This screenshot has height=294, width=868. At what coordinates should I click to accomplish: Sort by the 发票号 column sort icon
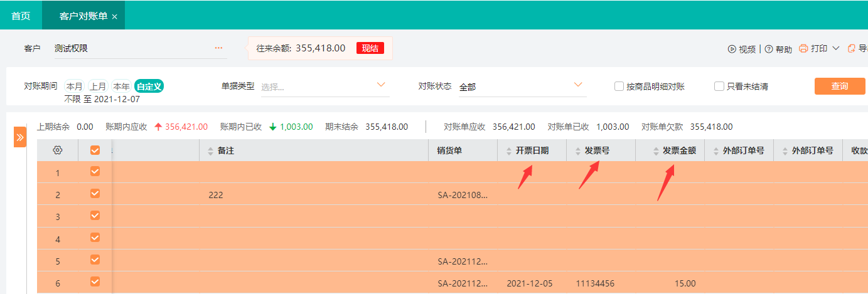tap(578, 151)
